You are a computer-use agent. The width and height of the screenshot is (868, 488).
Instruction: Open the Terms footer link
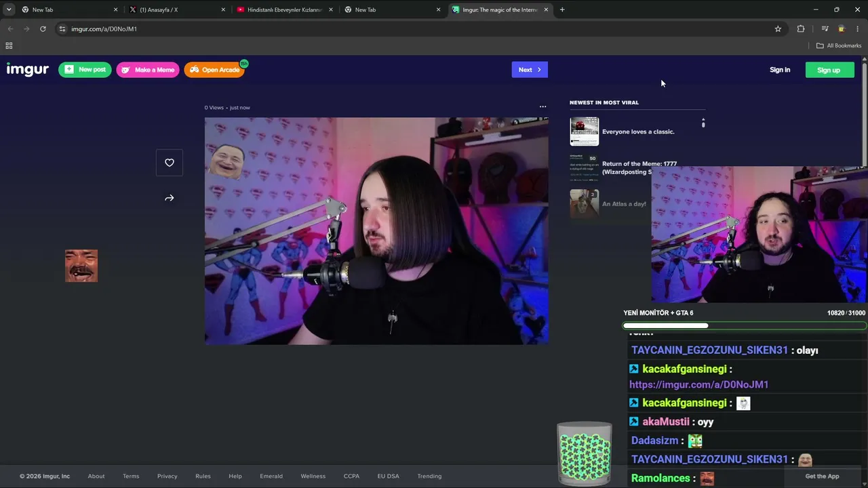click(x=131, y=476)
